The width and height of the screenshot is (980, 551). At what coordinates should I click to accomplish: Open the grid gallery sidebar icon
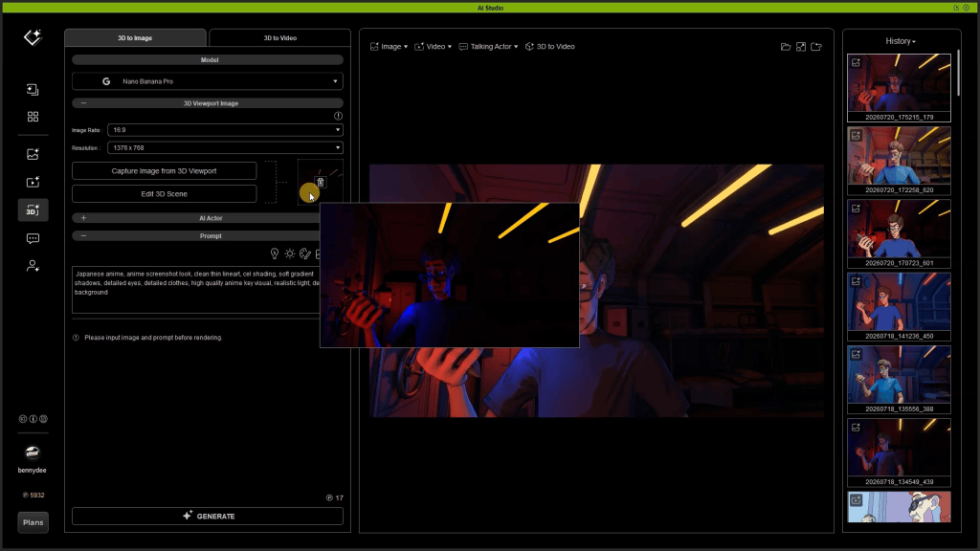tap(33, 117)
